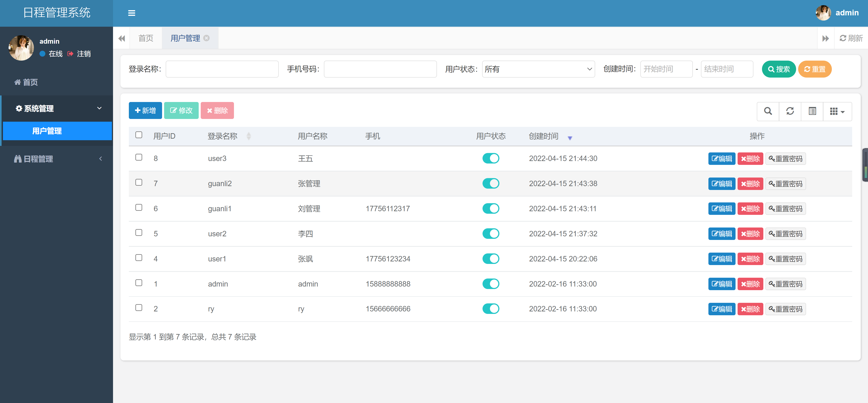Disable user status toggle for user3
Viewport: 868px width, 403px height.
pos(491,158)
